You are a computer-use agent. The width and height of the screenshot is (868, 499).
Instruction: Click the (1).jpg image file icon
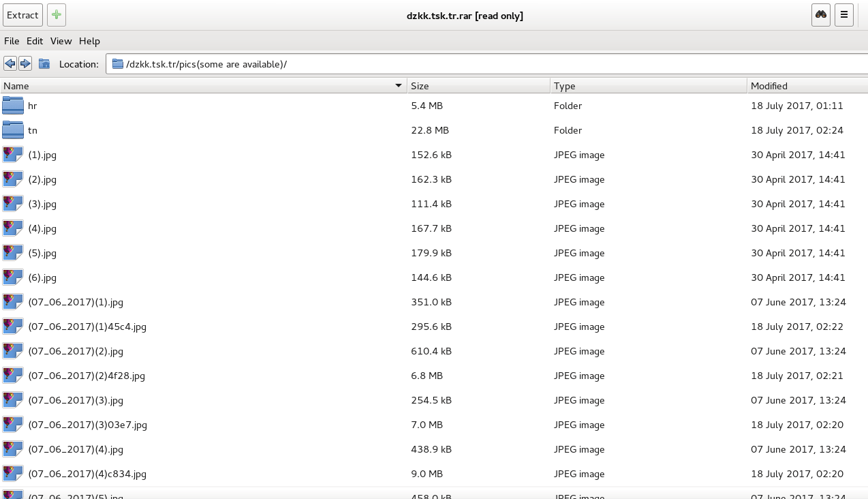[13, 155]
